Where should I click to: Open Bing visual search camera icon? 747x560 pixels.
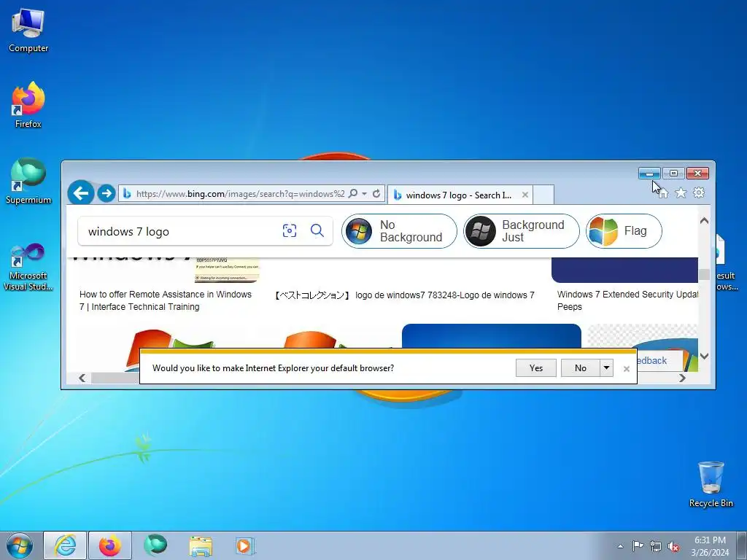(290, 231)
